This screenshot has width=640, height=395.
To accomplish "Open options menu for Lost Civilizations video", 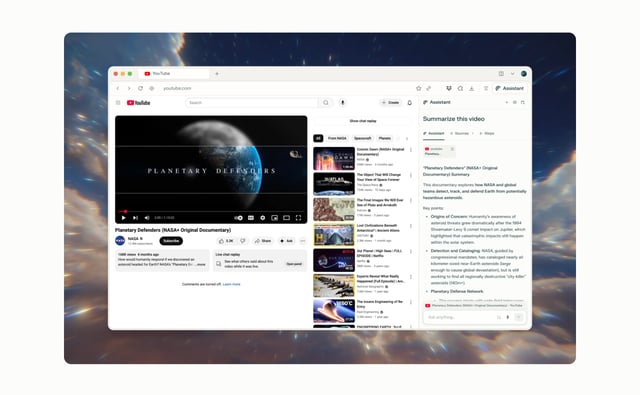I will [x=411, y=226].
